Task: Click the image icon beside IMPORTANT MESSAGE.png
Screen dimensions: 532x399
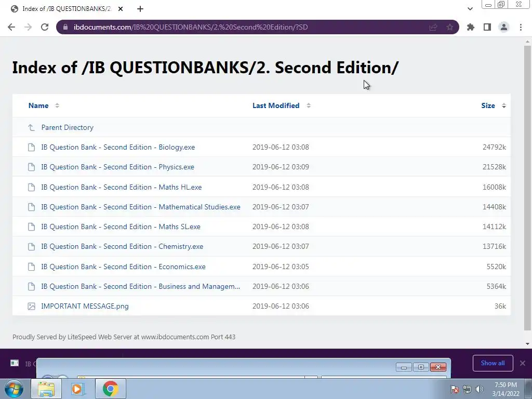Action: pyautogui.click(x=31, y=307)
